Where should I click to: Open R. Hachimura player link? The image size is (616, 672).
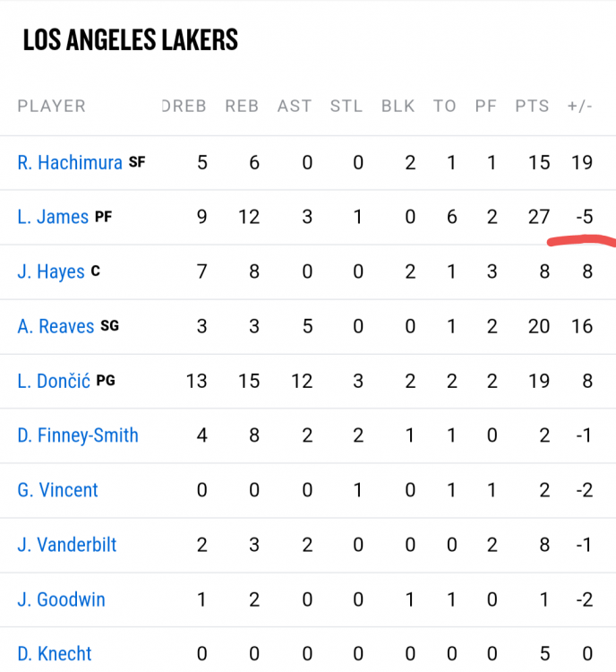(70, 162)
